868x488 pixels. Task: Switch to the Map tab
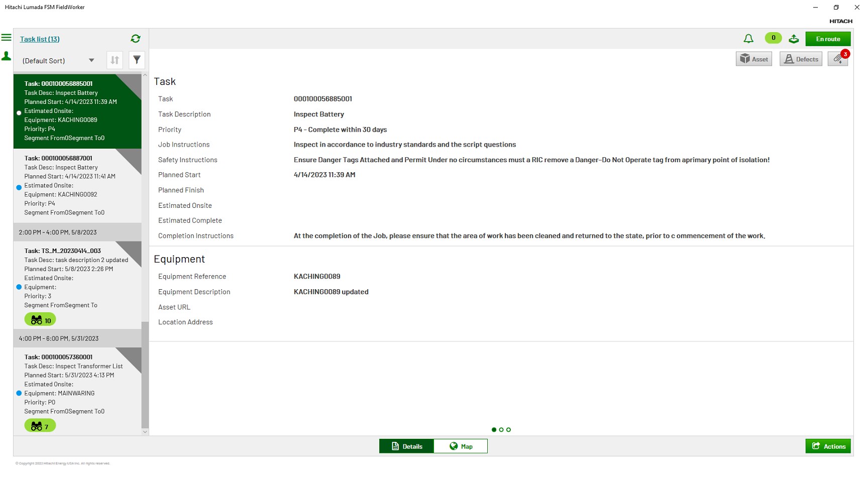click(461, 446)
